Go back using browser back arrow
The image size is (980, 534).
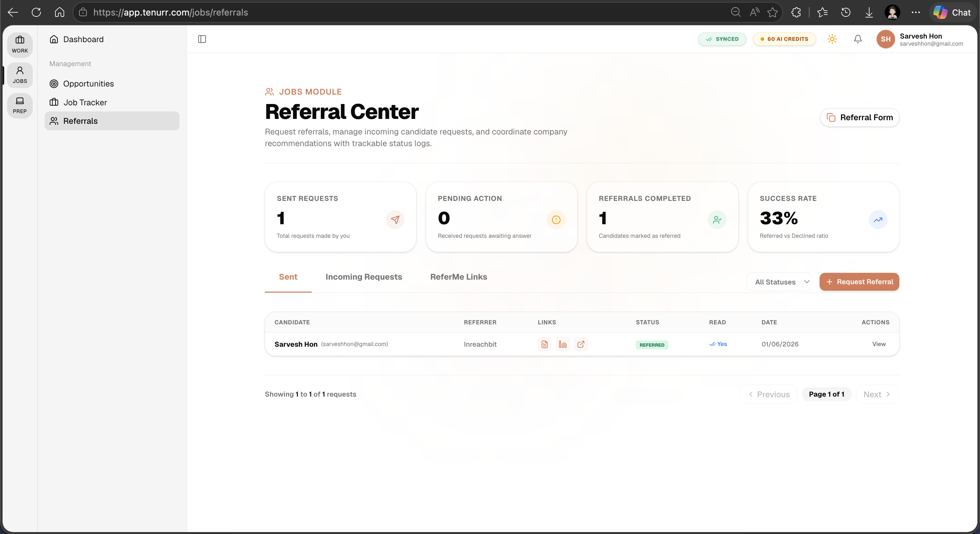pos(13,13)
